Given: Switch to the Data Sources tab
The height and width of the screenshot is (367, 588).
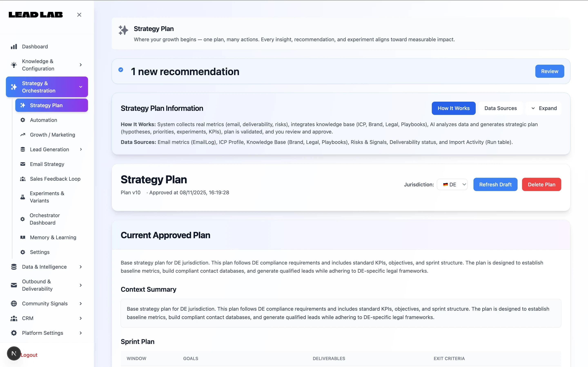Looking at the screenshot, I should (500, 108).
